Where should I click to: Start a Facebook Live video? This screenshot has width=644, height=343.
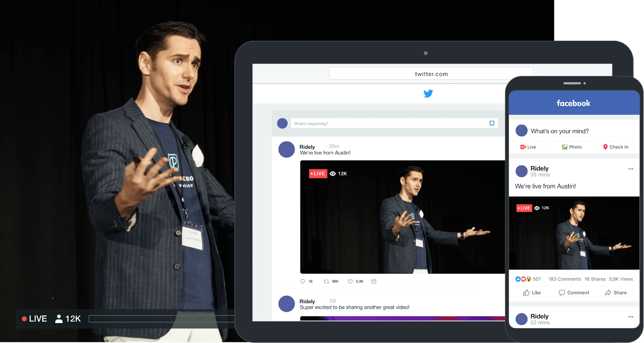(528, 147)
